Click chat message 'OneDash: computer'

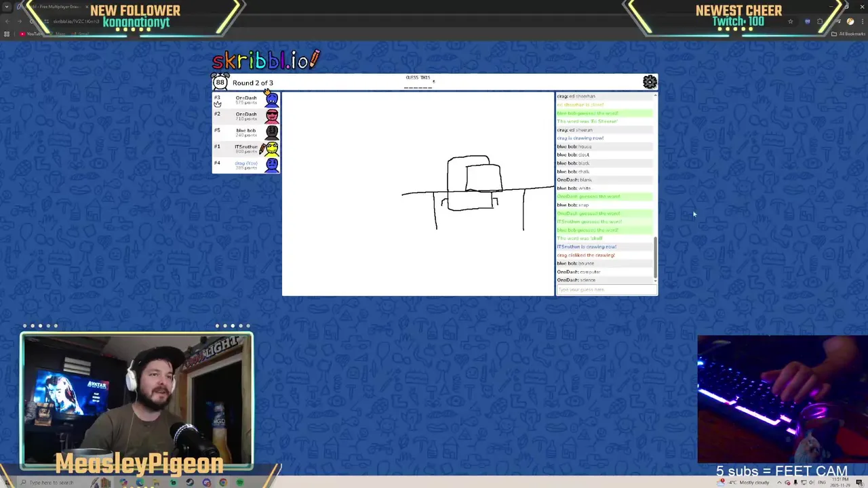(578, 272)
